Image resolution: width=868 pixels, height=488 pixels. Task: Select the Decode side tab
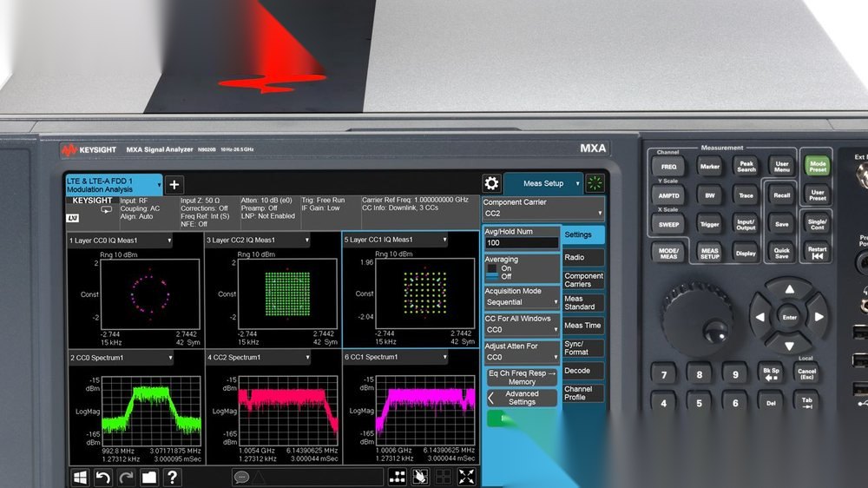click(x=583, y=371)
